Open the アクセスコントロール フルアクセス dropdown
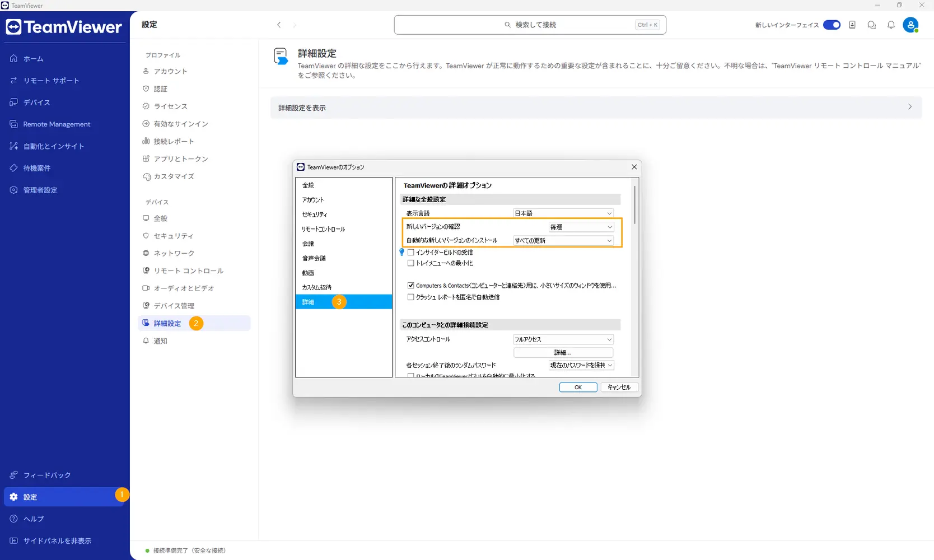The height and width of the screenshot is (560, 934). (x=563, y=339)
